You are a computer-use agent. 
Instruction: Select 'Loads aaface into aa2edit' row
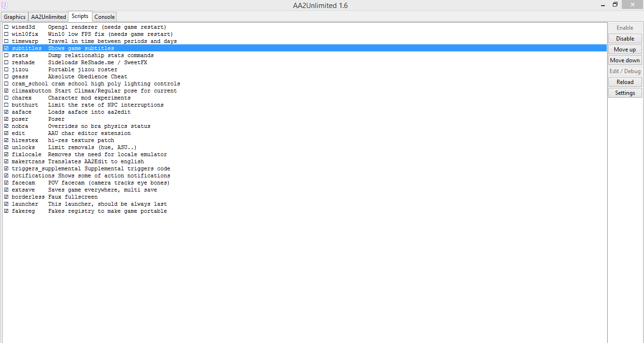coord(304,112)
